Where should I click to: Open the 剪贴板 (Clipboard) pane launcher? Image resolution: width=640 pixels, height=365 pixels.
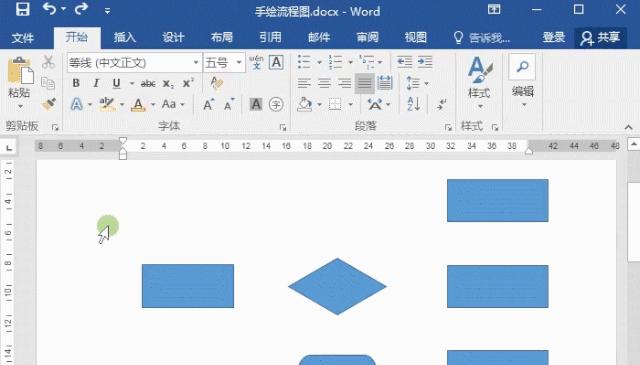(55, 128)
